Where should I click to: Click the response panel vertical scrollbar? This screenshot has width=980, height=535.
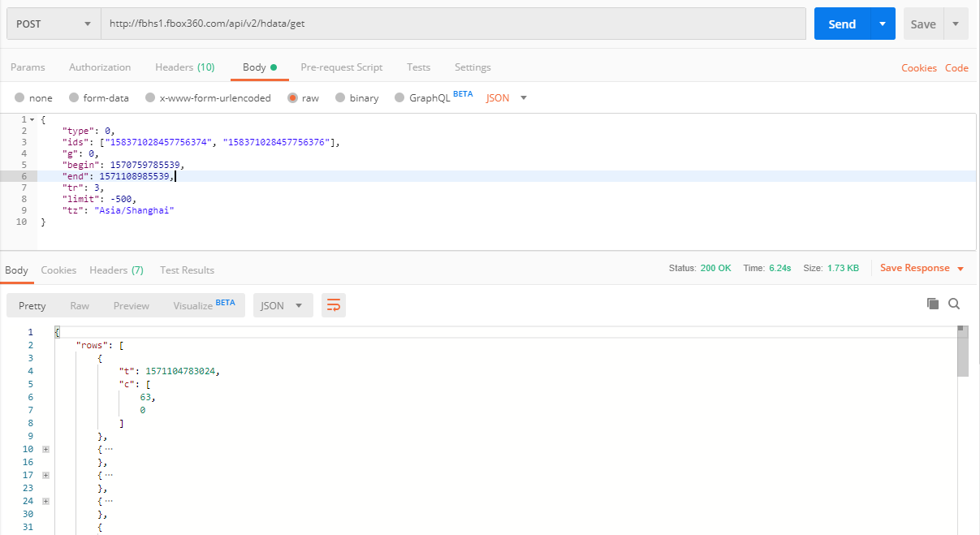(x=962, y=352)
